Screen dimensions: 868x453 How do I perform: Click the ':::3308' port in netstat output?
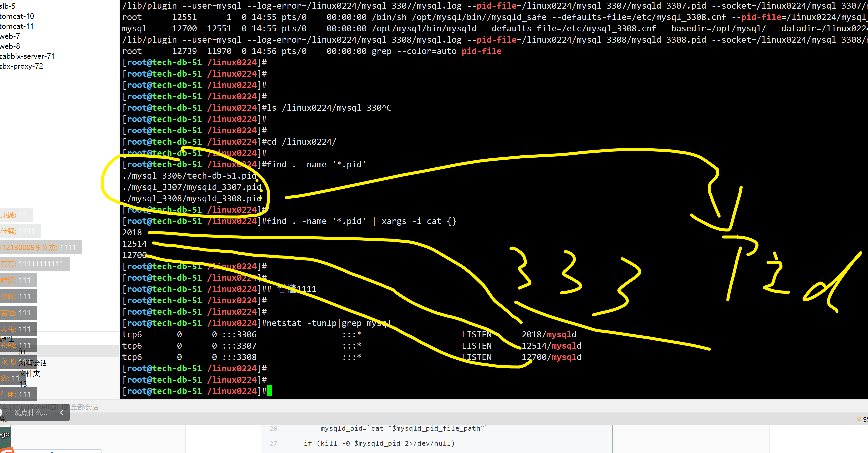[239, 357]
